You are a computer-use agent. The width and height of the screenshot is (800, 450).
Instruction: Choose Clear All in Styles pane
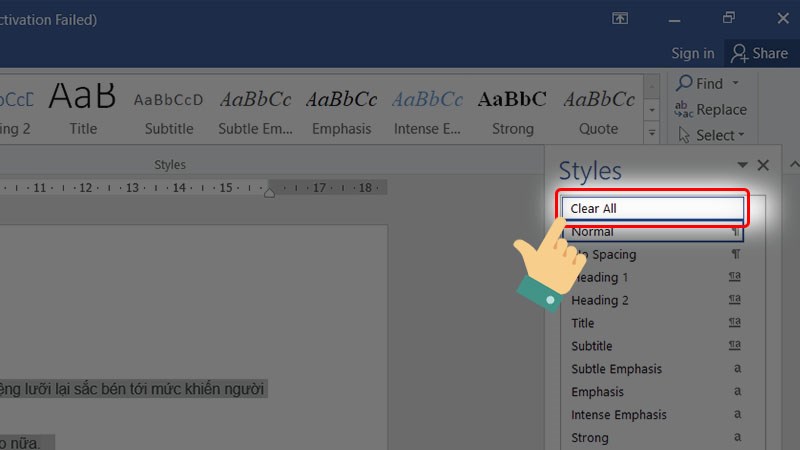pos(652,209)
